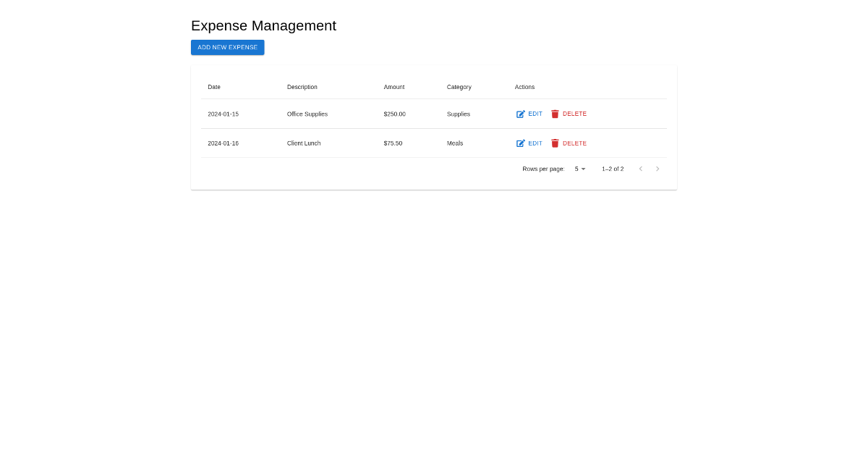
Task: Click the Category column header
Action: pos(459,87)
